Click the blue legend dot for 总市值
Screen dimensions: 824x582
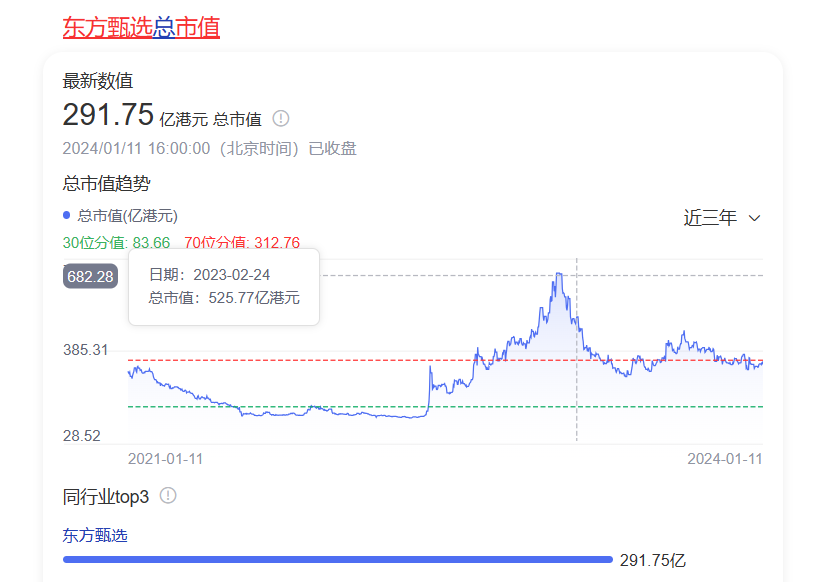point(67,215)
